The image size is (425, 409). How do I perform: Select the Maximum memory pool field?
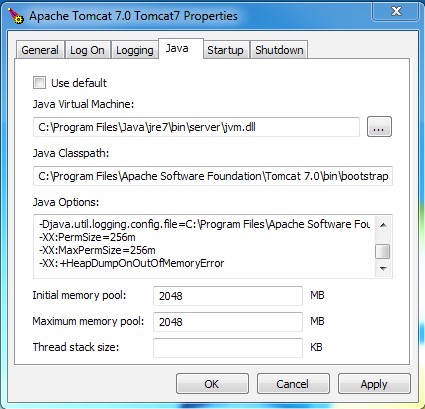tap(228, 322)
